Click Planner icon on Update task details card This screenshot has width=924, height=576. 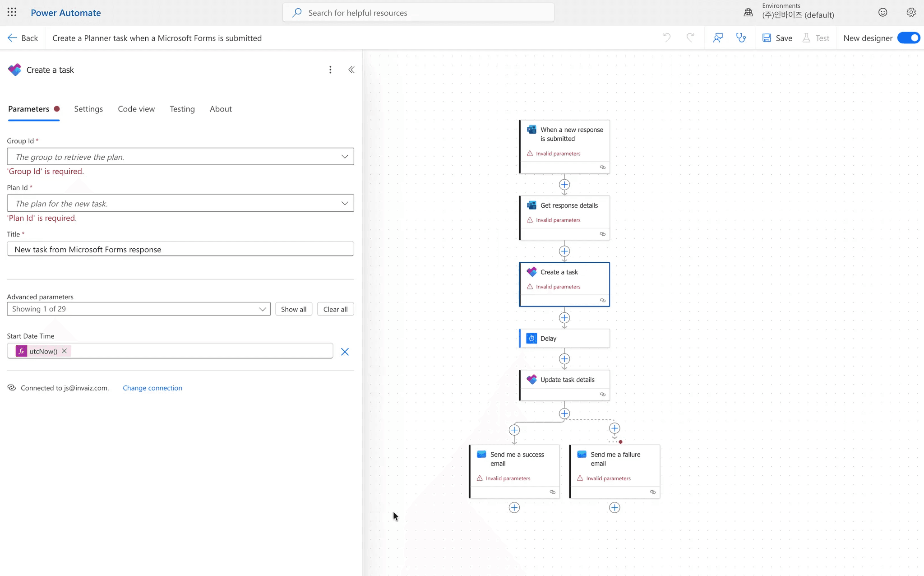[x=531, y=380]
